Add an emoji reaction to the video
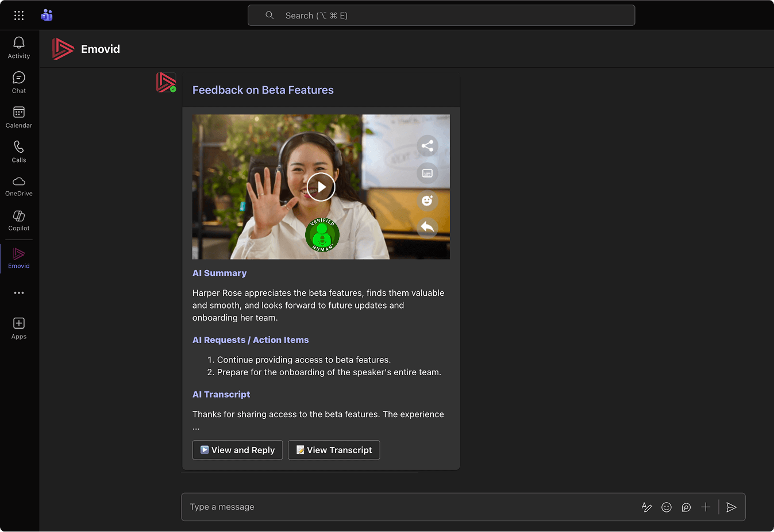This screenshot has height=532, width=774. pyautogui.click(x=427, y=201)
